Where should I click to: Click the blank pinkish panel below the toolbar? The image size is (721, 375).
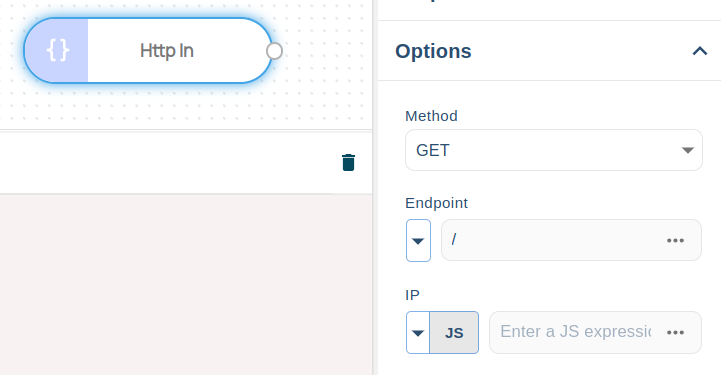[x=186, y=284]
